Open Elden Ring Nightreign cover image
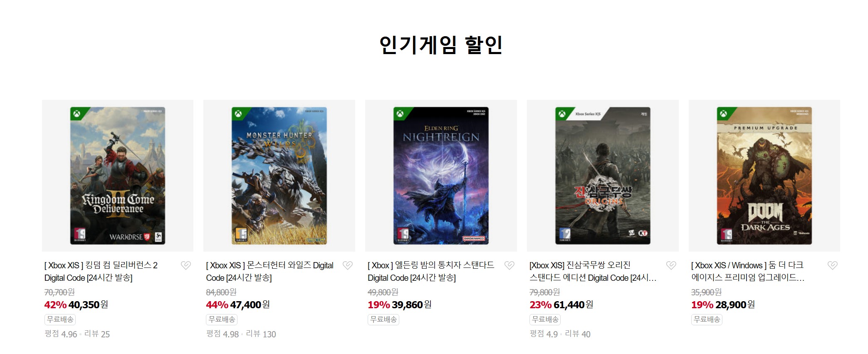Image resolution: width=868 pixels, height=354 pixels. (441, 176)
